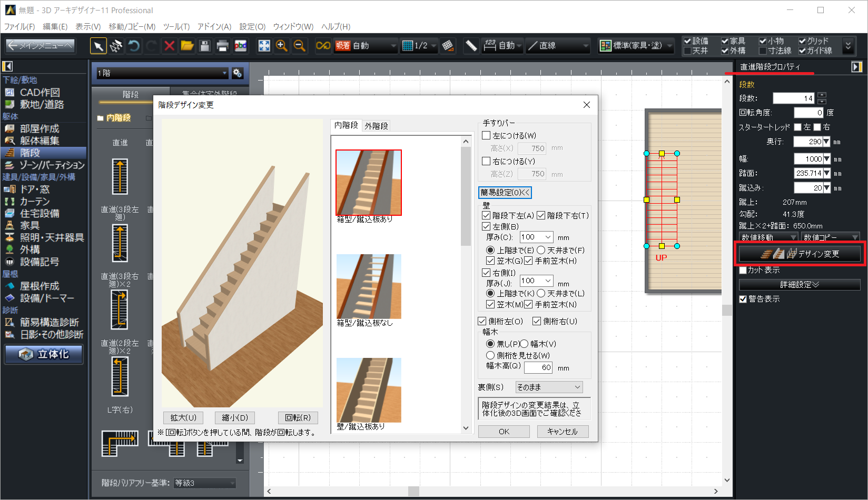Click the zoom in magnifier icon
Viewport: 868px width, 500px height.
pyautogui.click(x=282, y=46)
